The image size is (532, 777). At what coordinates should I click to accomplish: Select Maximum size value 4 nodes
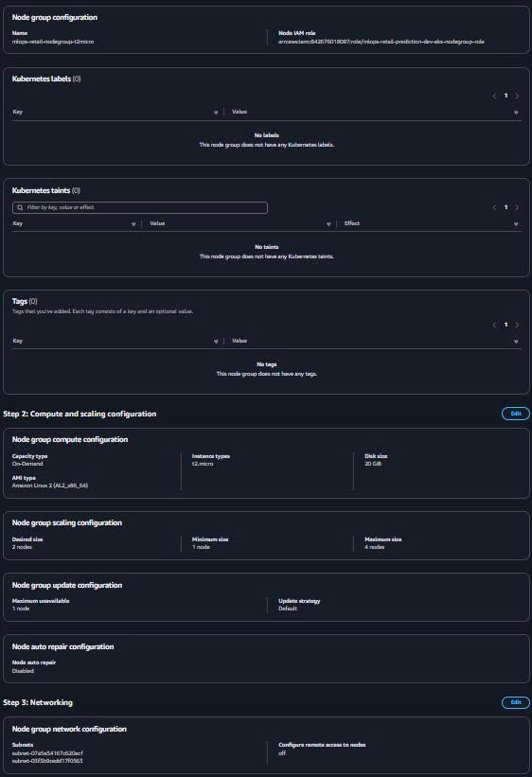(x=374, y=547)
